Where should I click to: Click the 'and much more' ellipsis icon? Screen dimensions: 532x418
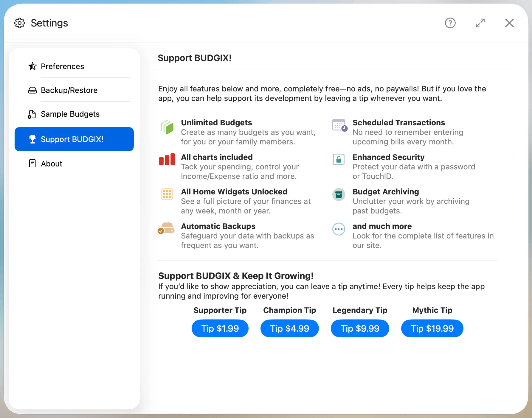point(339,229)
